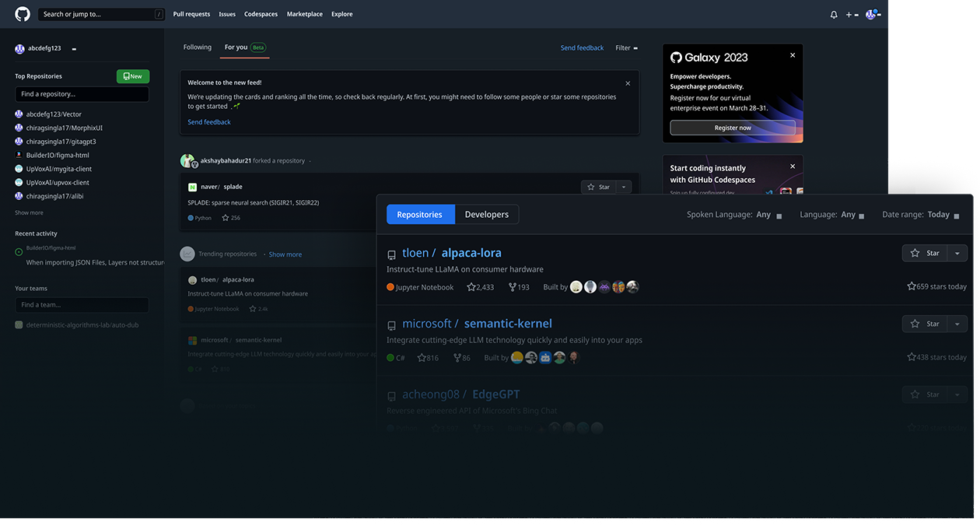Click the repository icon beside acheong08/EdgeGPT
Image resolution: width=980 pixels, height=526 pixels.
(x=391, y=395)
